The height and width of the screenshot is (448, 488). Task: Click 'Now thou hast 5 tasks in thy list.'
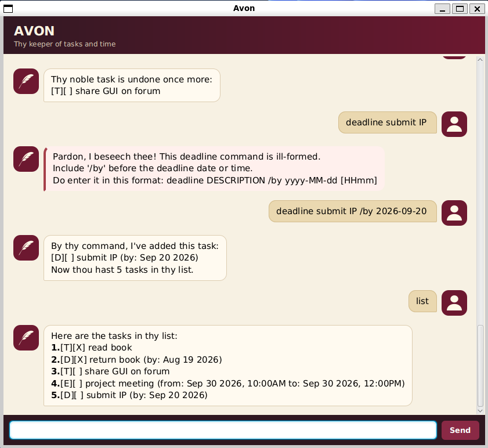click(x=122, y=270)
